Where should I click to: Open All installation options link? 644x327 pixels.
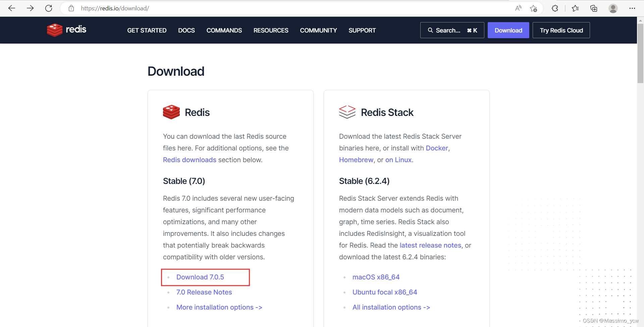[391, 307]
